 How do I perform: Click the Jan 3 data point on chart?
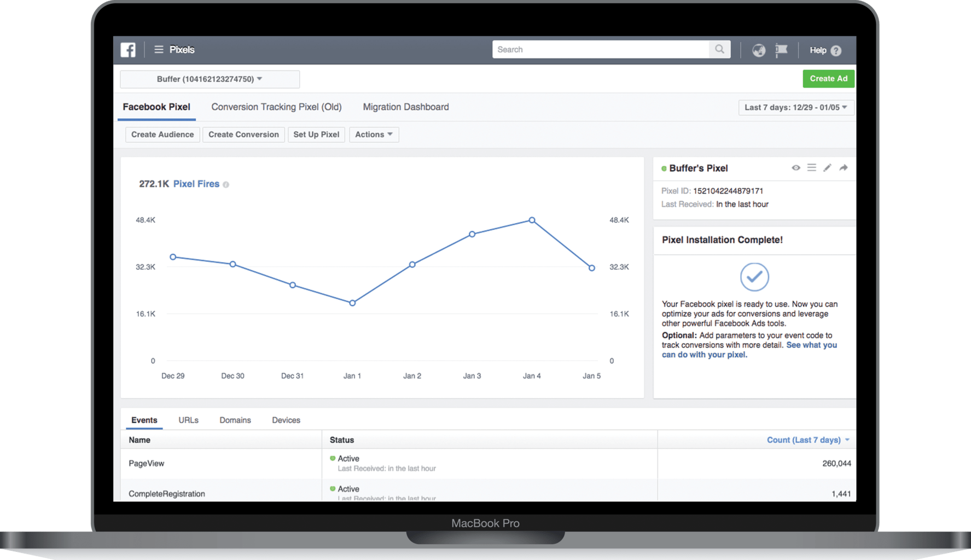pos(472,234)
